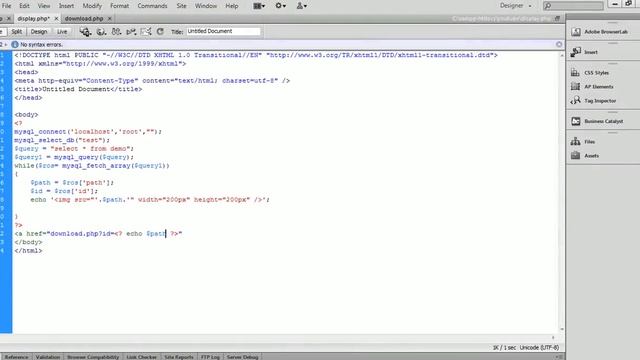Click the '1K / 1 sec' status text
The width and height of the screenshot is (640, 360).
(504, 348)
